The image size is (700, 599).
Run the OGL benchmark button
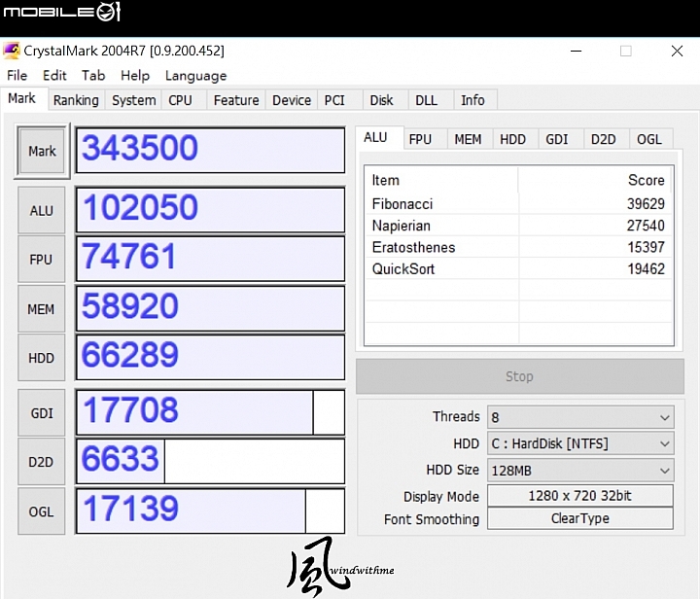click(42, 511)
